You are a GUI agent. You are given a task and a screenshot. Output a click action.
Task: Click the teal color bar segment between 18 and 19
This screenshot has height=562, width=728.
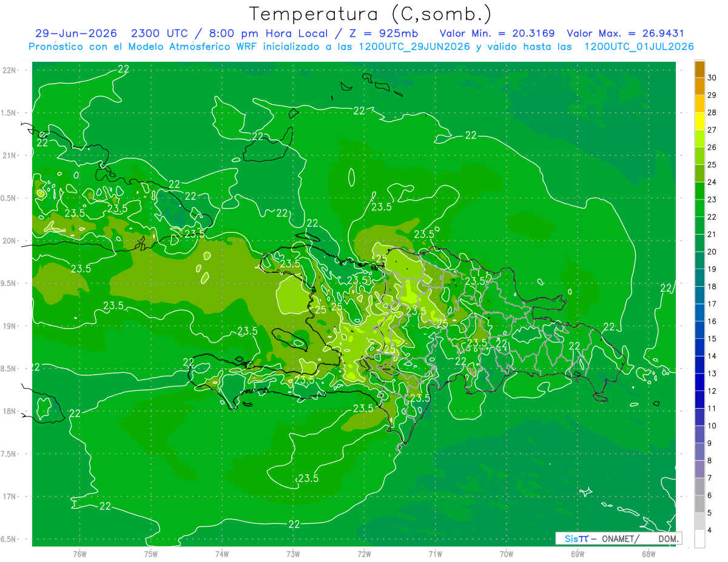699,278
